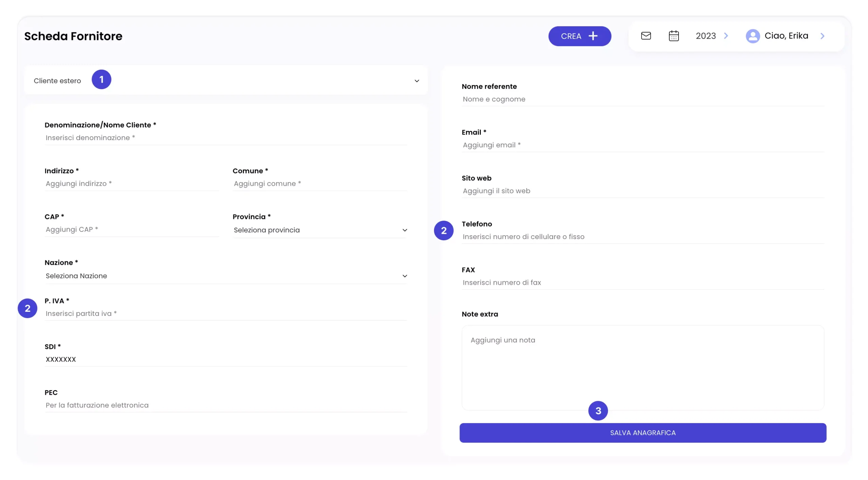Click the SDI field with XXXXXXX

pyautogui.click(x=226, y=359)
